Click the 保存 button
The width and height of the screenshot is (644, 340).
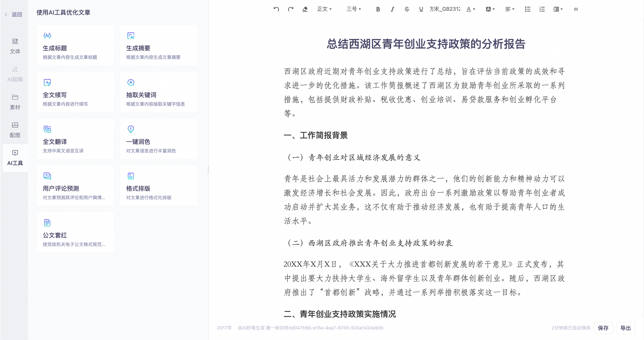[x=603, y=328]
